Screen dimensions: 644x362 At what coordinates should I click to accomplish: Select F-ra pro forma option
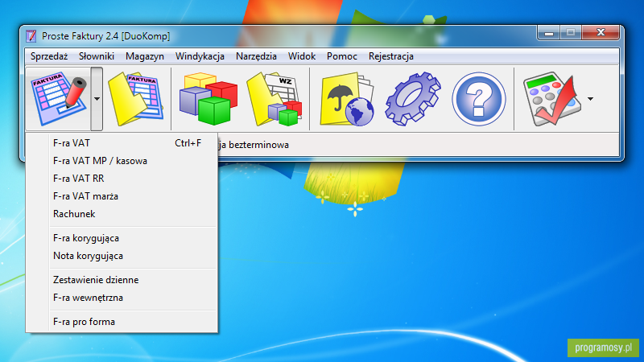[x=122, y=322]
